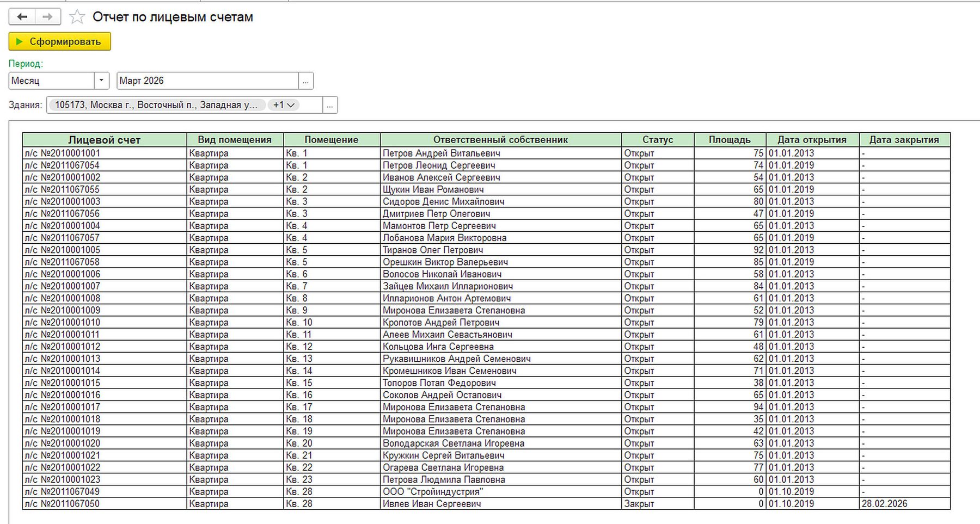The width and height of the screenshot is (980, 524).
Task: Select the closing date 28.02.2026 cell
Action: coord(904,504)
